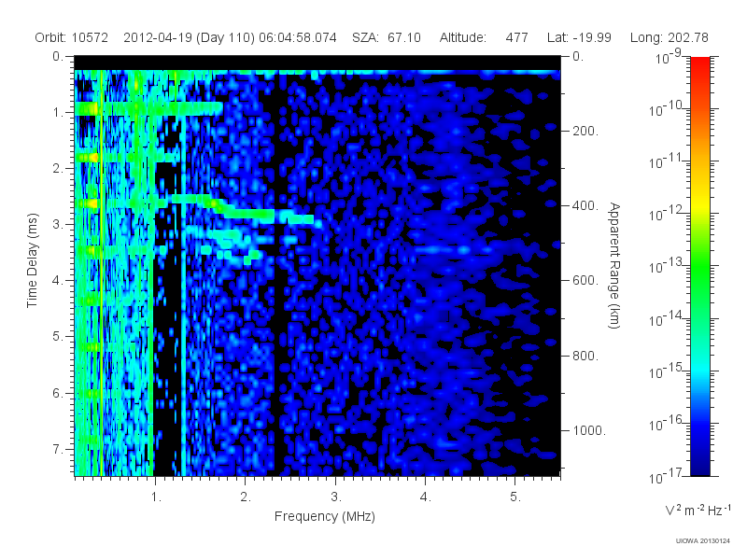
Task: Click the 'Time Delay (ms)' axis label
Action: click(x=32, y=260)
